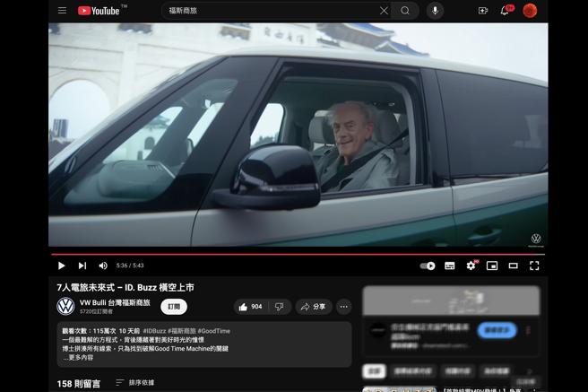Click the 分享 share button
The image size is (588, 392).
click(314, 307)
